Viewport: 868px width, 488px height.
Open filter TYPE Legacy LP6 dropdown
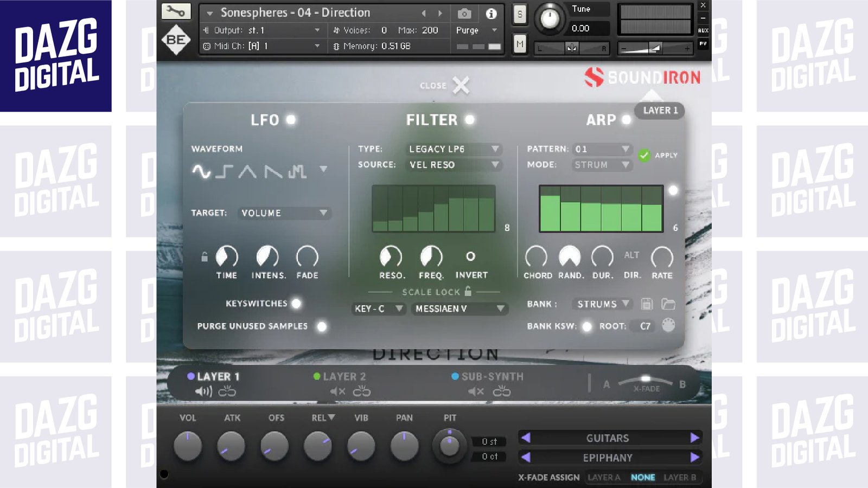454,149
